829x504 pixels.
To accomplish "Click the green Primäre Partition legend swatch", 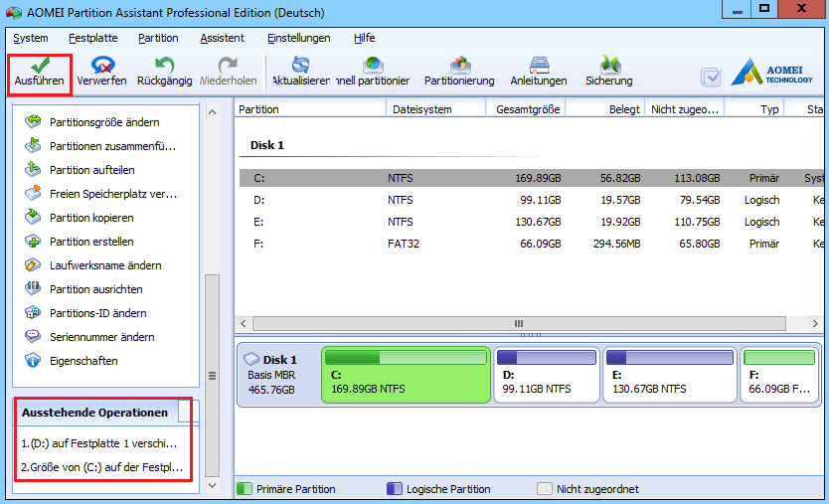I will (245, 489).
